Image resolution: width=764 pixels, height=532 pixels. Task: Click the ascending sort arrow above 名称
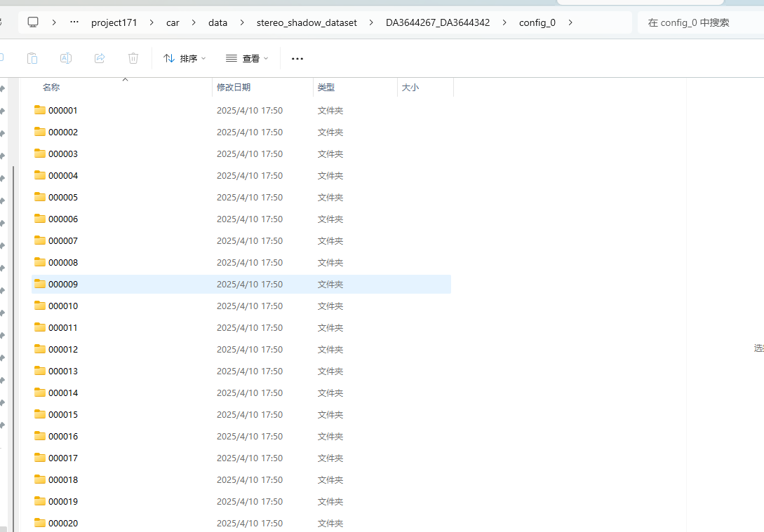click(125, 80)
